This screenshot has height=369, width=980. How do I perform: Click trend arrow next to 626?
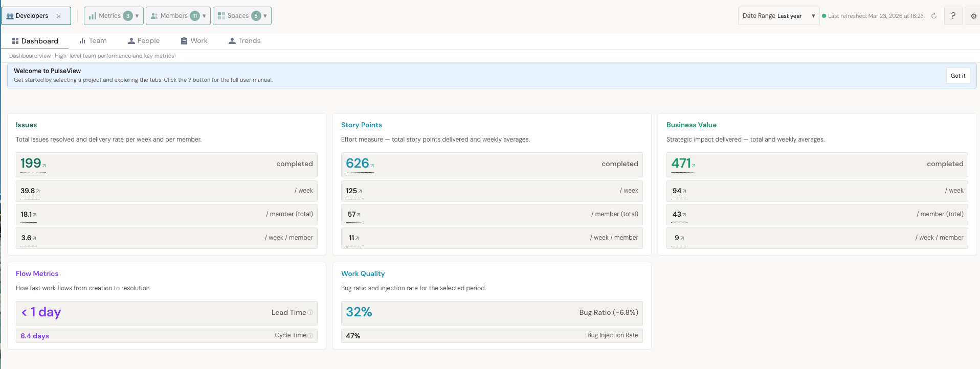(x=372, y=166)
